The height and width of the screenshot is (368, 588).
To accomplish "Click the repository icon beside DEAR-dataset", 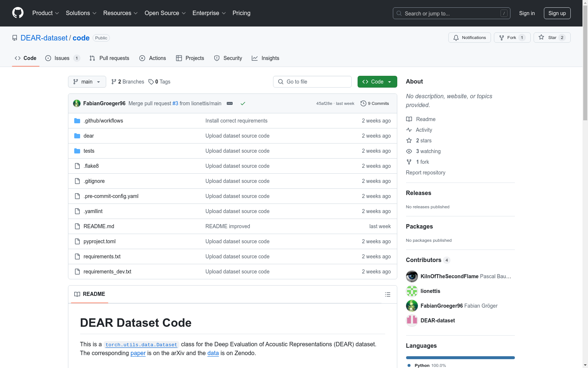I will click(15, 38).
